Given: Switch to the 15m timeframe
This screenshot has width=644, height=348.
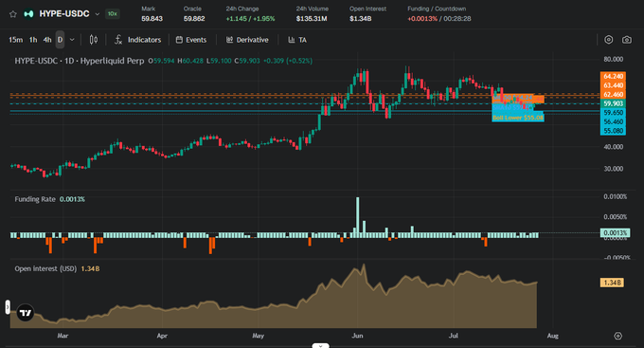Looking at the screenshot, I should coord(15,40).
